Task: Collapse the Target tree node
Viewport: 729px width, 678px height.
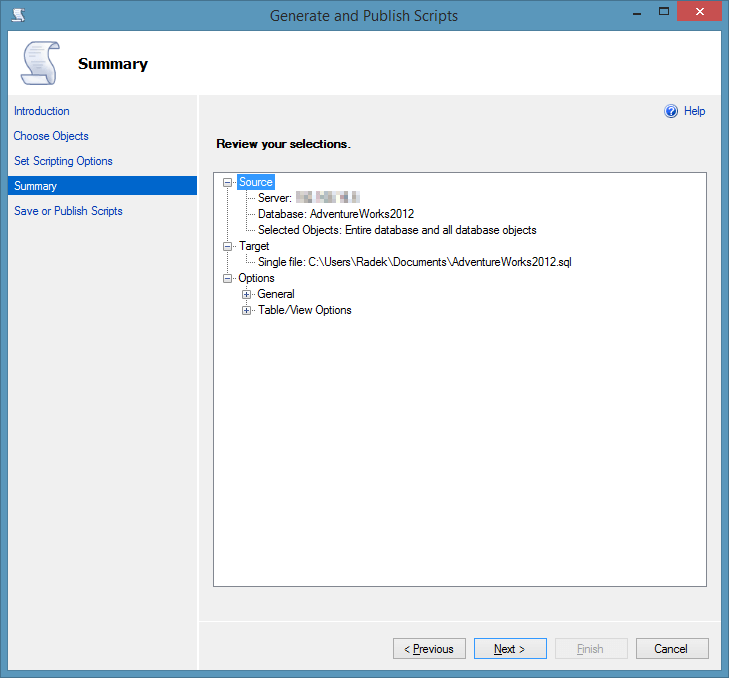Action: coord(227,246)
